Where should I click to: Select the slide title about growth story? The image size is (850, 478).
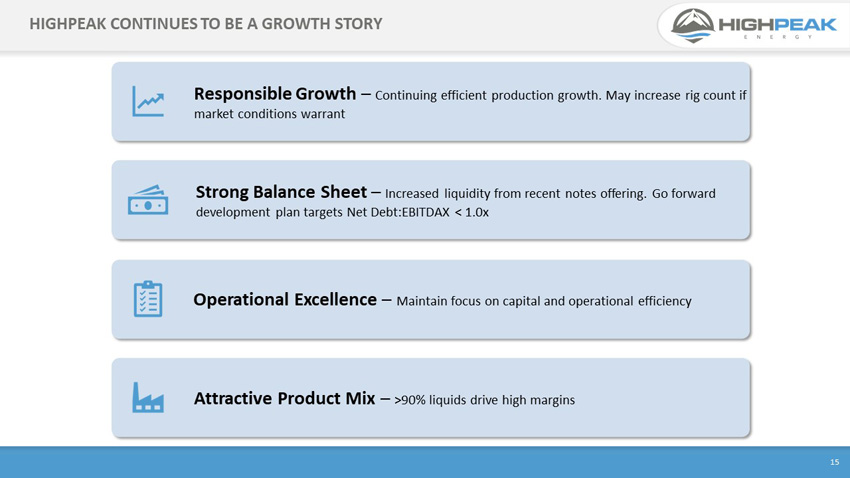(x=205, y=24)
